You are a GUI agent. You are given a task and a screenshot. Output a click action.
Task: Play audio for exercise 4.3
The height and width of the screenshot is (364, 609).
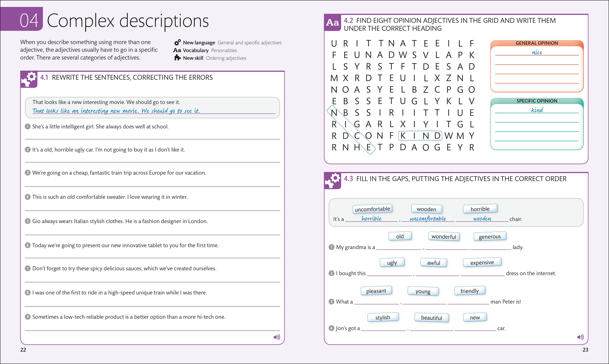[x=580, y=337]
